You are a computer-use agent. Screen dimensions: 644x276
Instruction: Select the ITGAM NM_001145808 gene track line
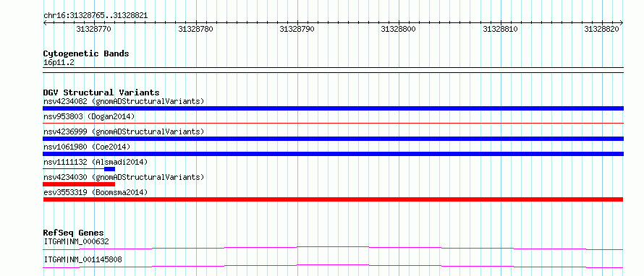(x=333, y=266)
